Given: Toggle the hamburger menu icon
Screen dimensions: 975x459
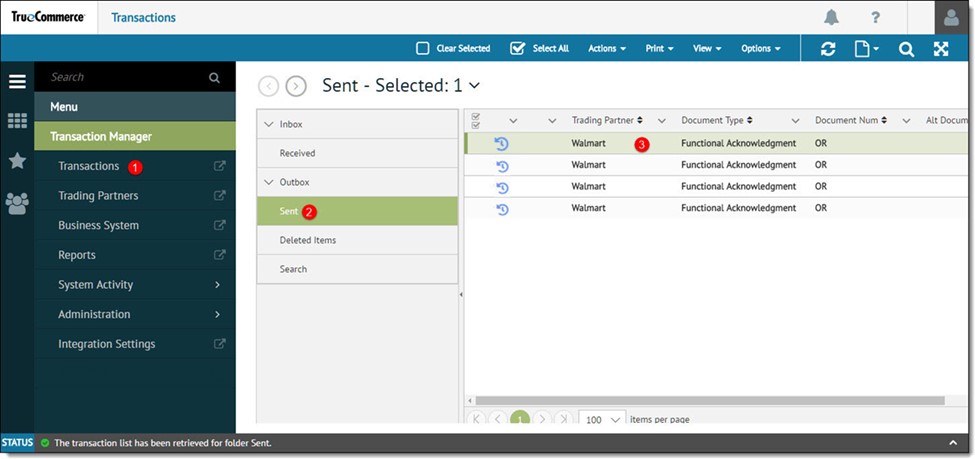Looking at the screenshot, I should pyautogui.click(x=17, y=82).
